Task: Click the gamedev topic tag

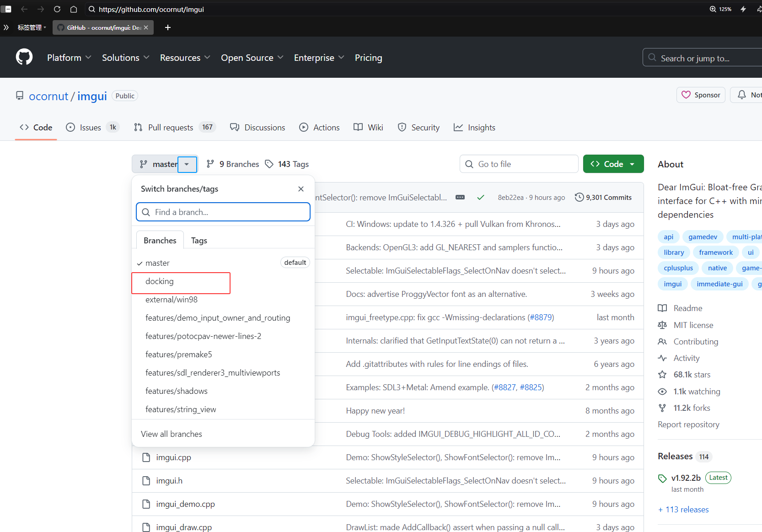Action: [x=703, y=236]
